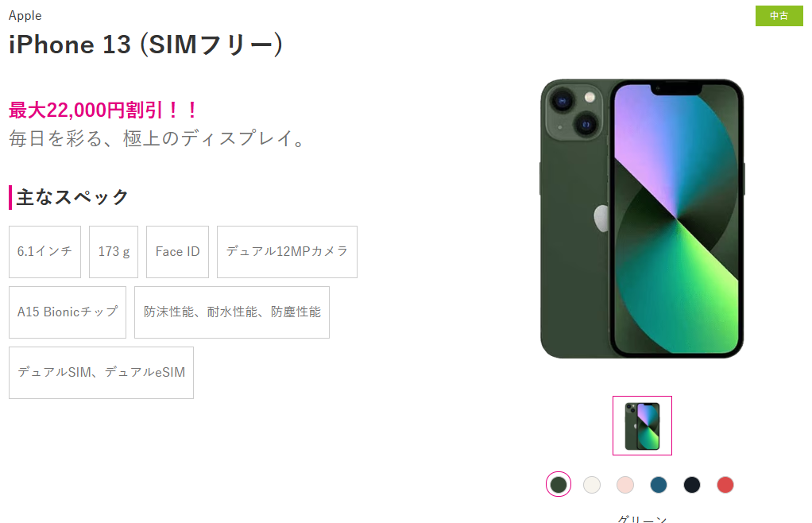This screenshot has height=523, width=812.
Task: Click the デュアル12MPカメラ spec tag
Action: [x=287, y=252]
